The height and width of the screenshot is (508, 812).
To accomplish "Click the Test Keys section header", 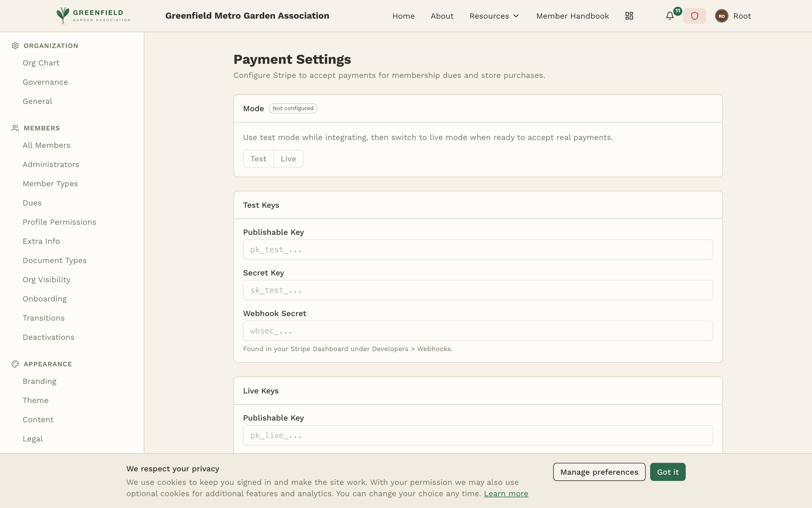I will pos(261,205).
